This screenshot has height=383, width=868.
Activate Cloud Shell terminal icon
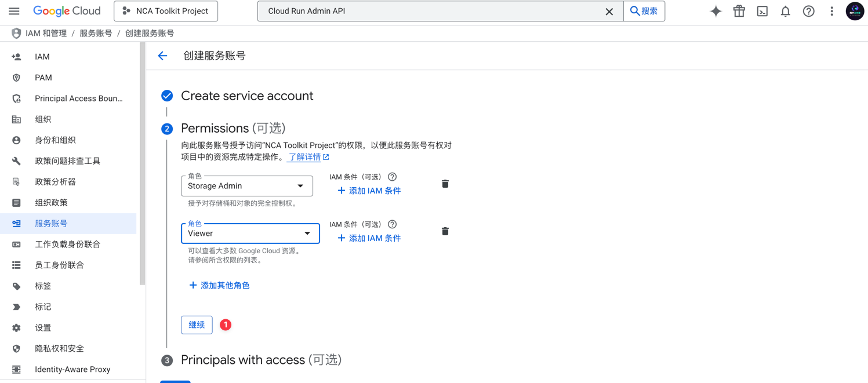pyautogui.click(x=762, y=11)
